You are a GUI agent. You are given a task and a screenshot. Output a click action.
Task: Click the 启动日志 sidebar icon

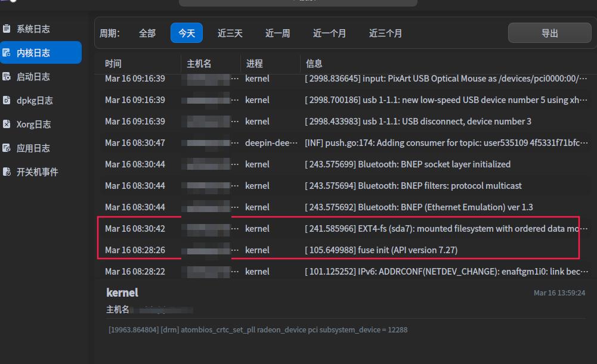(x=7, y=76)
